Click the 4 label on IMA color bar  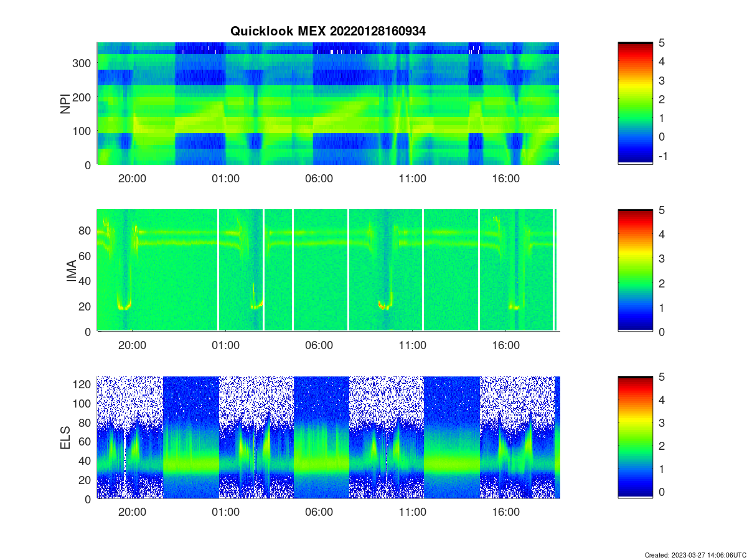click(662, 235)
